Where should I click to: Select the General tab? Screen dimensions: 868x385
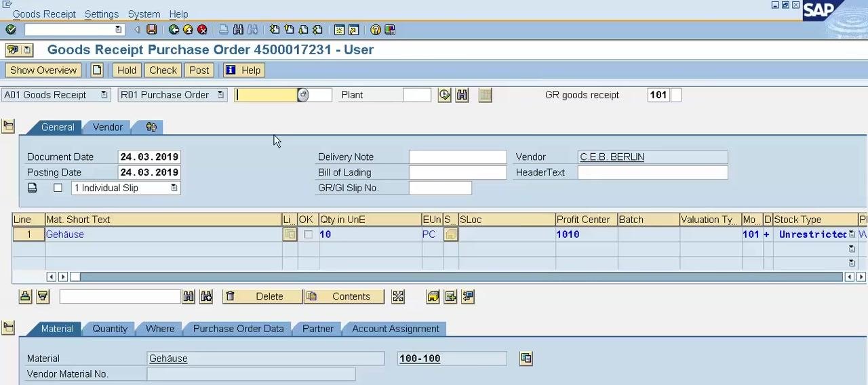click(x=58, y=127)
